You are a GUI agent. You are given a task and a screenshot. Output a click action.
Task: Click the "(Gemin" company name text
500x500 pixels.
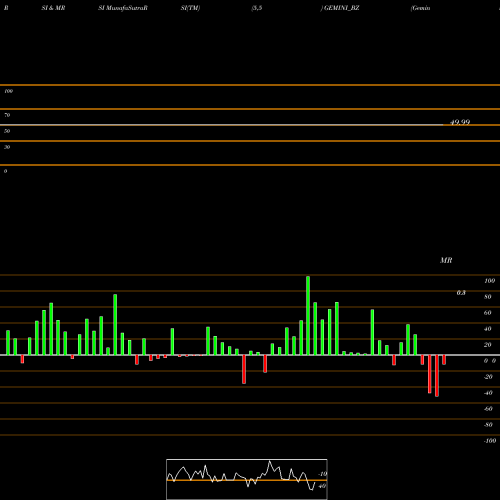[x=420, y=8]
